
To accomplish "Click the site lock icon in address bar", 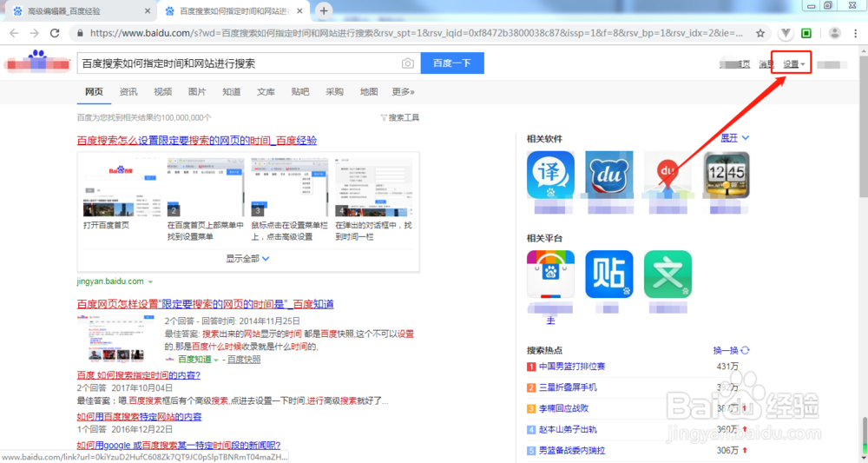I will click(80, 33).
